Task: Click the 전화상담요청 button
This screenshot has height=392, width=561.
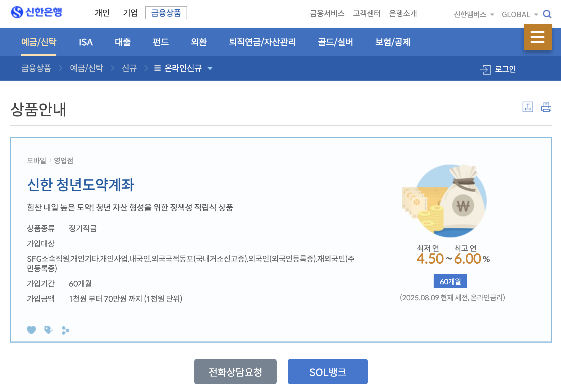Action: (235, 372)
